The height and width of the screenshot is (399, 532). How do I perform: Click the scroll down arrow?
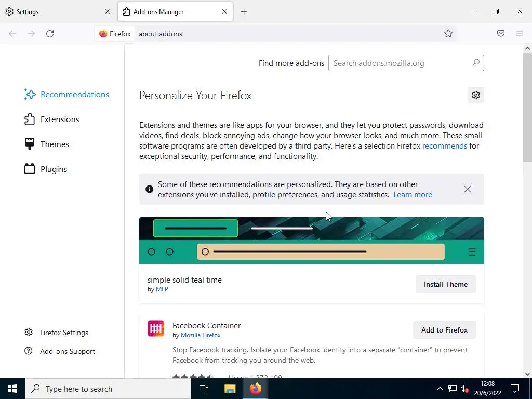coord(527,374)
